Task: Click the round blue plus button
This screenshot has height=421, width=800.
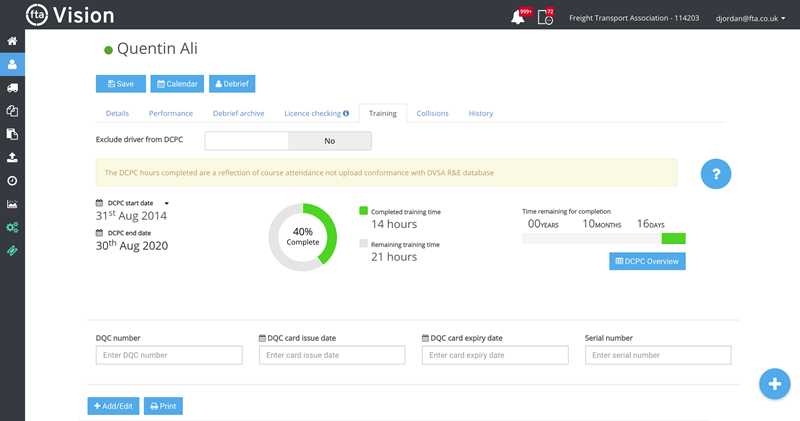Action: pos(774,384)
